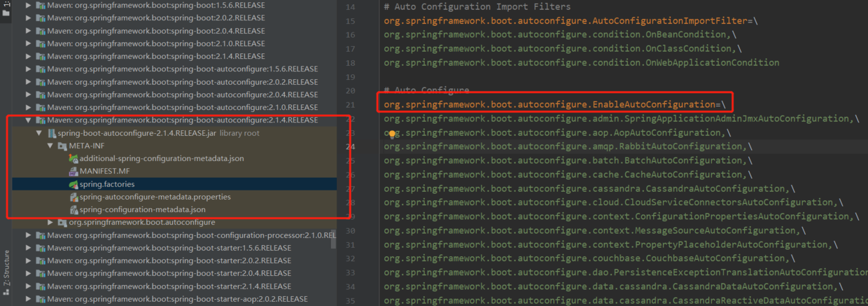Select spring.factories file name in tree
This screenshot has height=306, width=868.
pos(107,184)
